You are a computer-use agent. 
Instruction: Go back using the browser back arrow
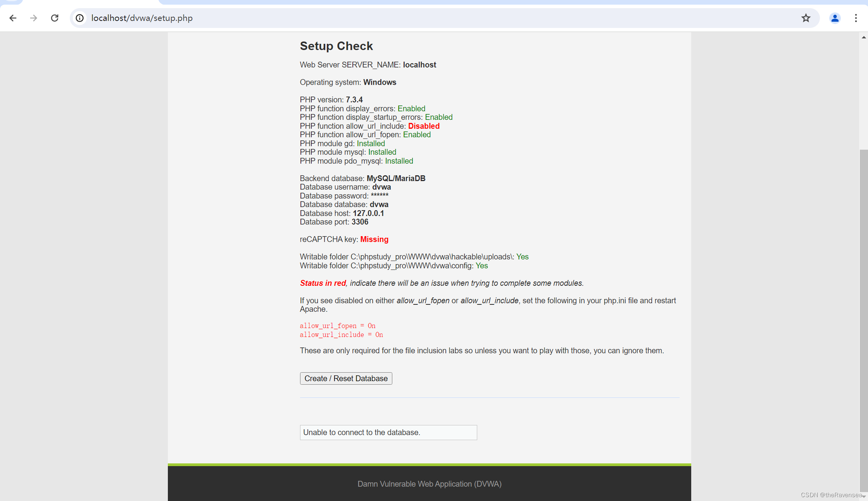coord(13,18)
